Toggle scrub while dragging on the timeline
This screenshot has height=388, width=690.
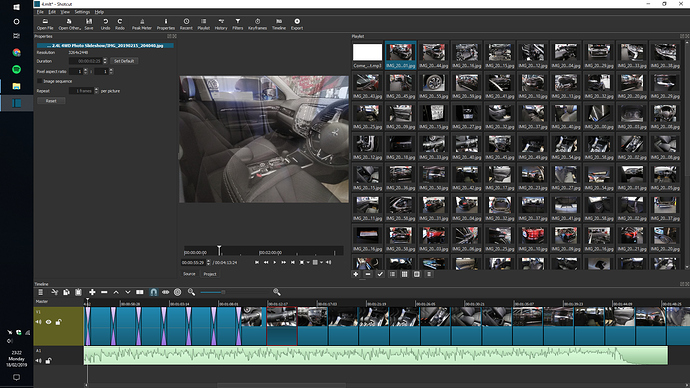point(165,292)
